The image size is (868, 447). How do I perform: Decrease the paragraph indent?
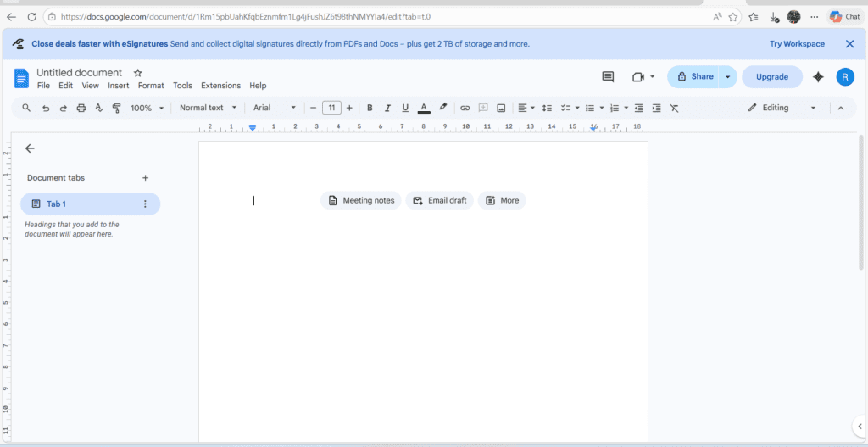tap(639, 108)
